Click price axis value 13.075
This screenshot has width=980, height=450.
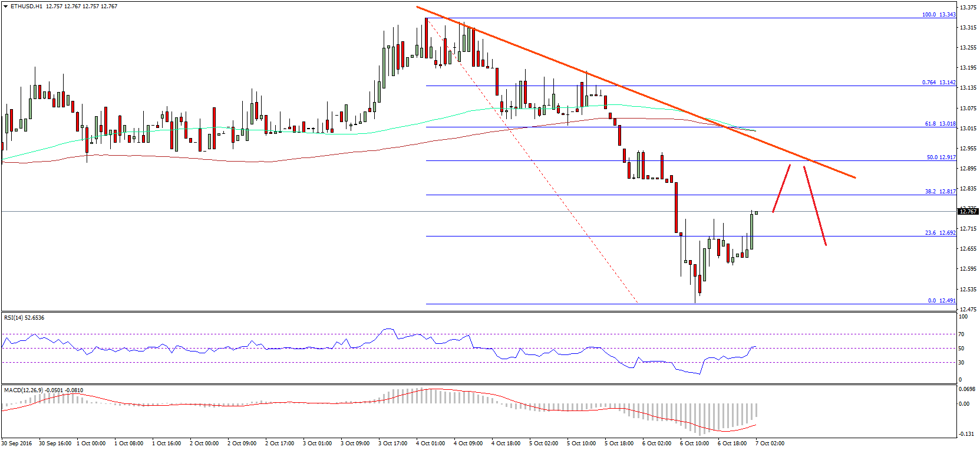coord(968,109)
